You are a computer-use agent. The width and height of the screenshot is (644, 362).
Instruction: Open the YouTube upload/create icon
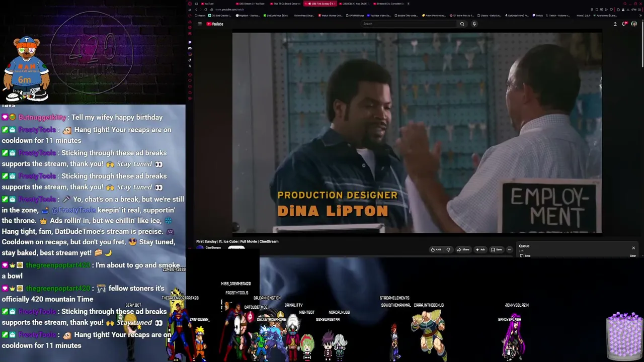pos(615,24)
